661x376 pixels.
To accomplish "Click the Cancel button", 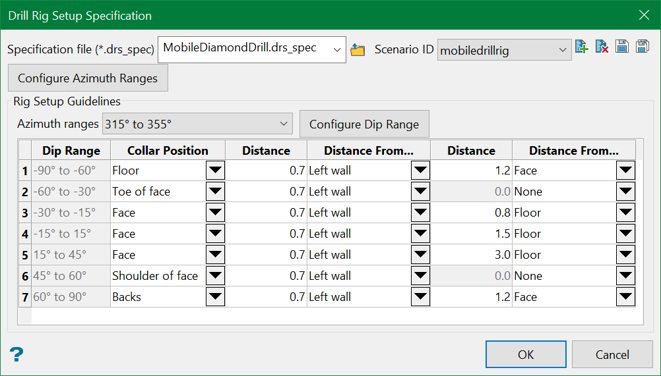I will tap(612, 355).
